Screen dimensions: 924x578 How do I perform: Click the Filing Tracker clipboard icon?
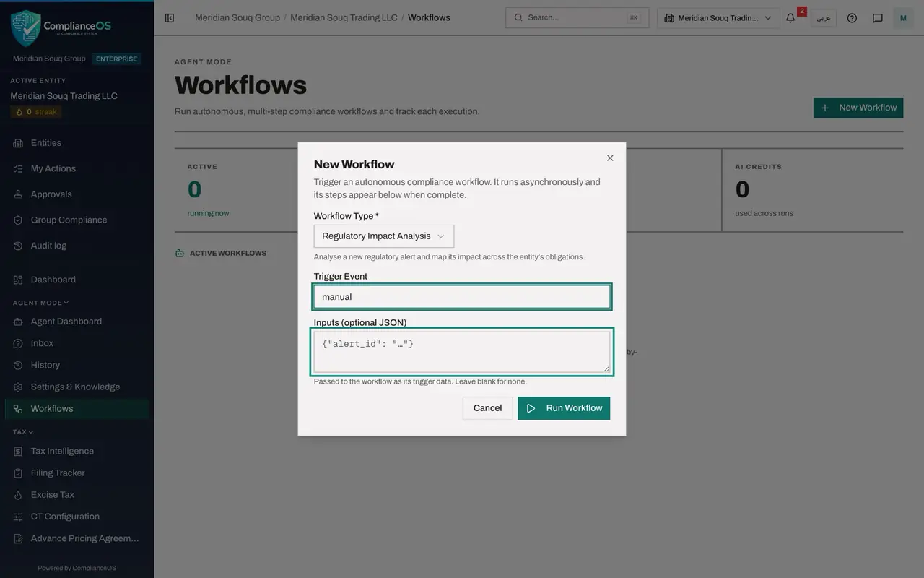pyautogui.click(x=18, y=473)
